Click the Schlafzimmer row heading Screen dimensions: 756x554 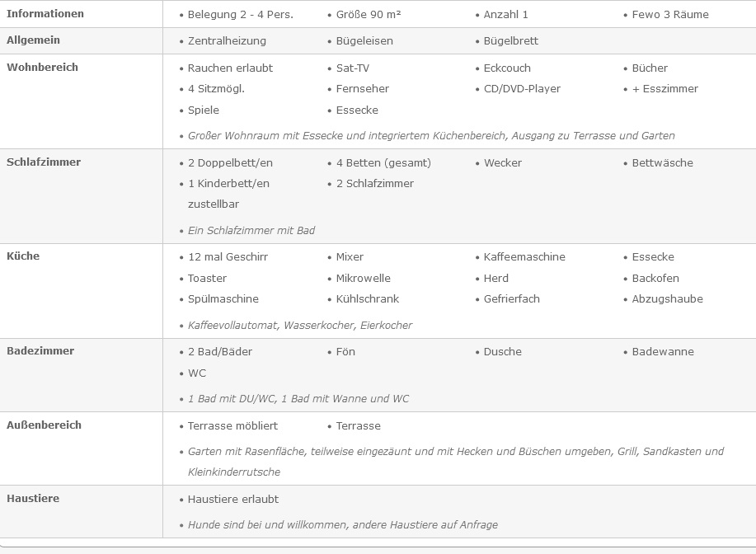(x=44, y=162)
